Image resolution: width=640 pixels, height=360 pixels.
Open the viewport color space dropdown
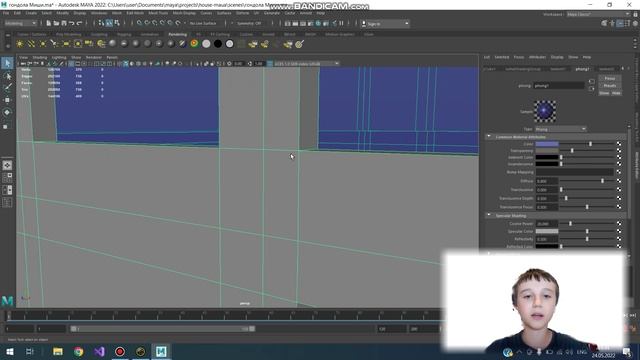[307, 64]
